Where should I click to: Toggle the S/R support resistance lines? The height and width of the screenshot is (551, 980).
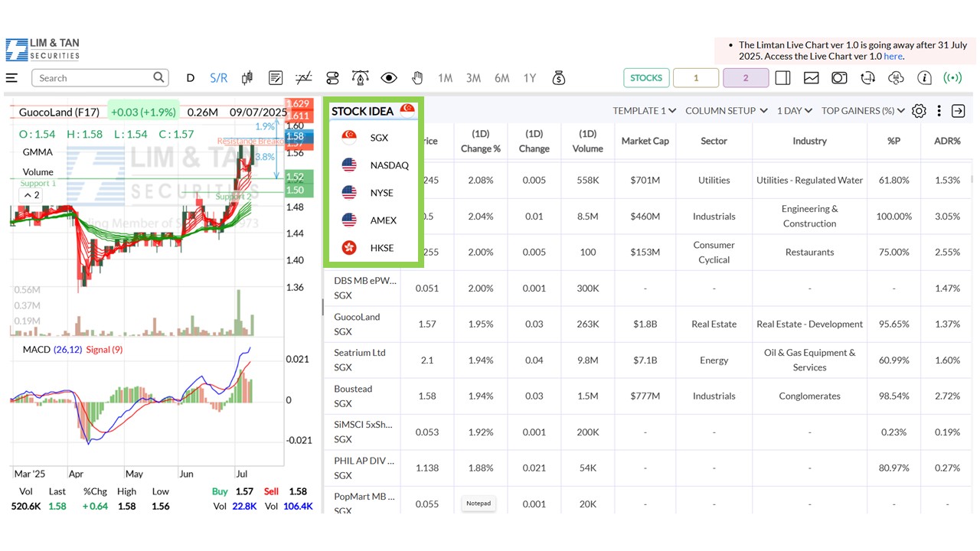[219, 78]
